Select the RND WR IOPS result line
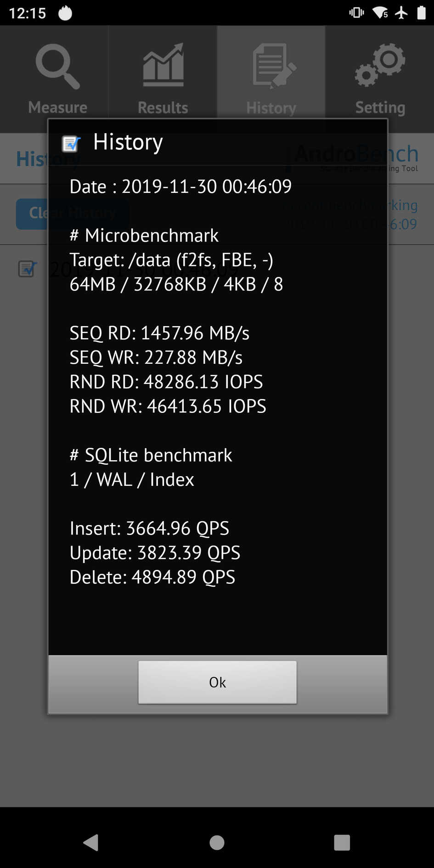This screenshot has width=434, height=868. click(x=168, y=406)
